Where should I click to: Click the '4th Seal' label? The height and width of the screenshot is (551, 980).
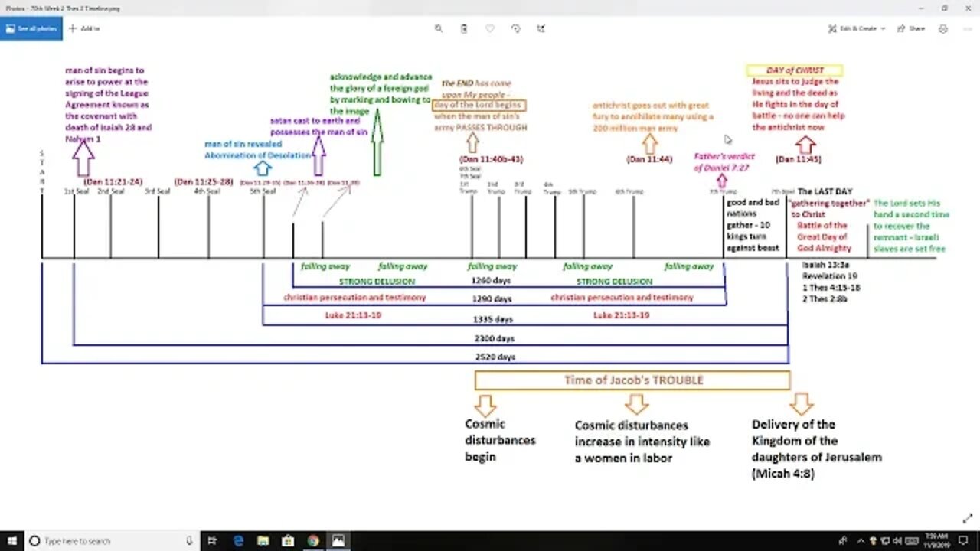tap(207, 191)
